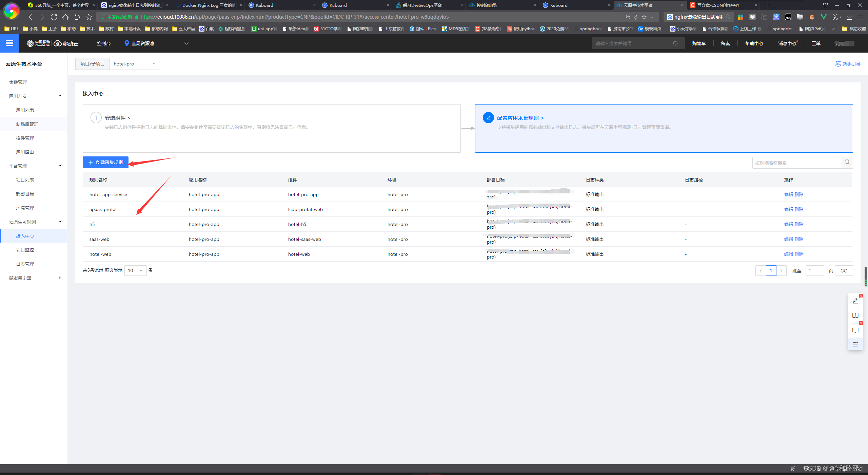
Task: Open the per-page record count dropdown
Action: coord(135,270)
